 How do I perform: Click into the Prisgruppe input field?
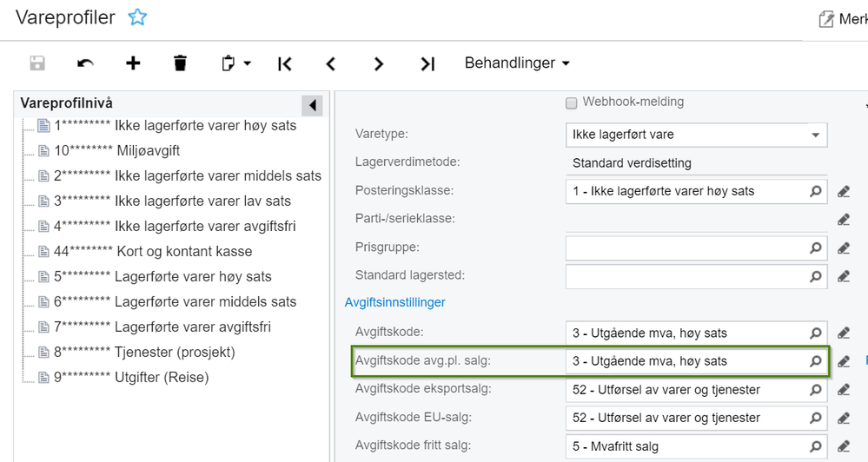coord(686,248)
